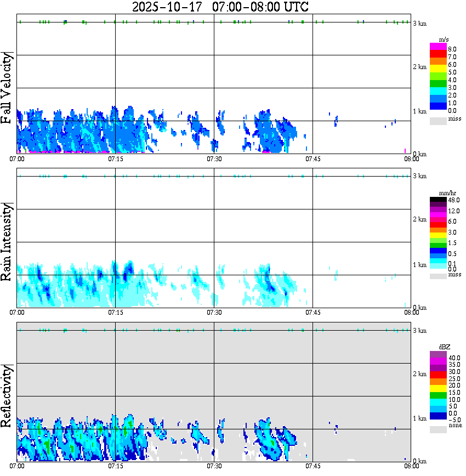Click the "48.0" value in mm/hr legend

click(x=454, y=200)
